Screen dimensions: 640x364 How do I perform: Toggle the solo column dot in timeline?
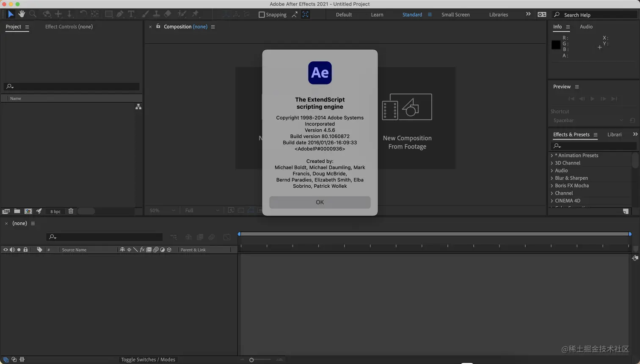(19, 249)
